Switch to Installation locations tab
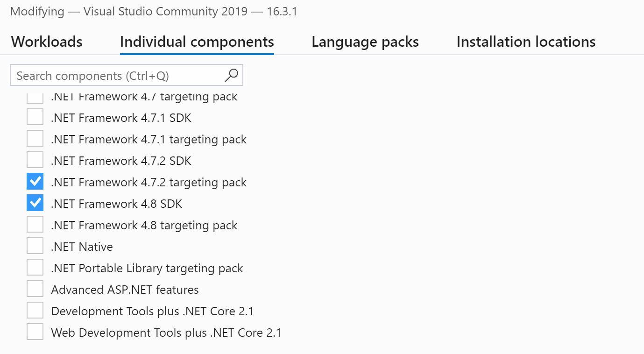Screen dimensions: 644x354 pos(525,42)
